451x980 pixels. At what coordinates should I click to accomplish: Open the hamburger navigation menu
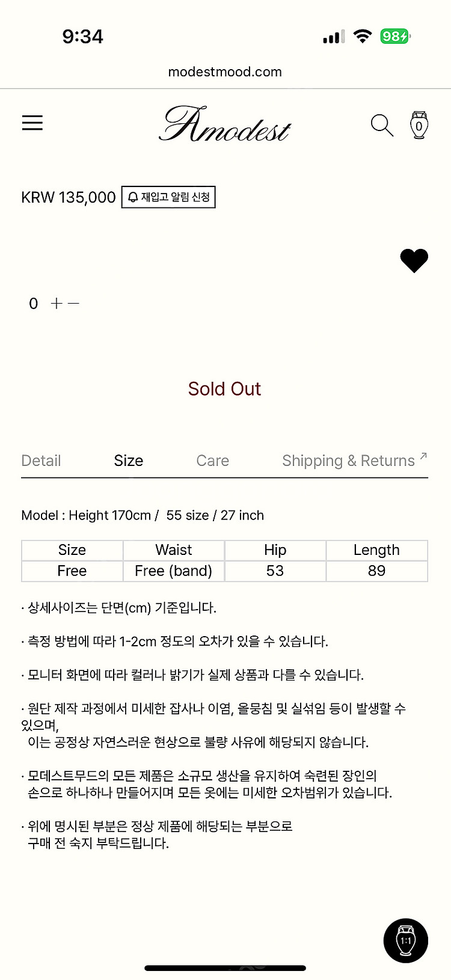point(32,123)
